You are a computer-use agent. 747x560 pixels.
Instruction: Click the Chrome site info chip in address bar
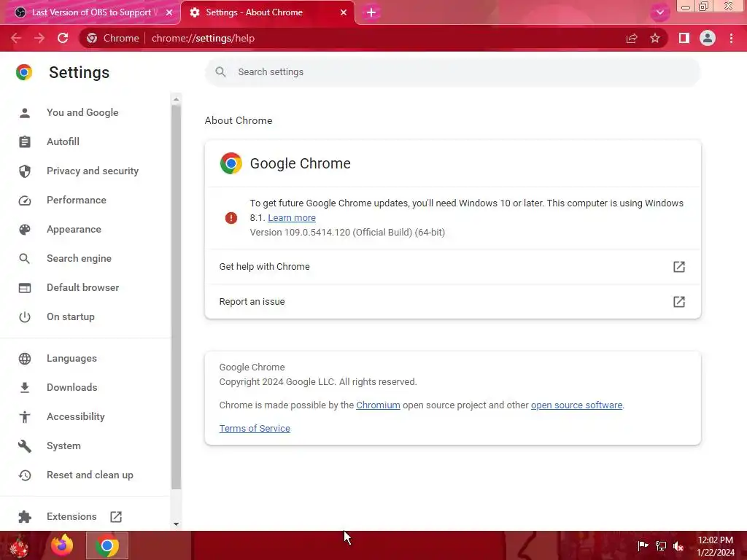click(113, 38)
